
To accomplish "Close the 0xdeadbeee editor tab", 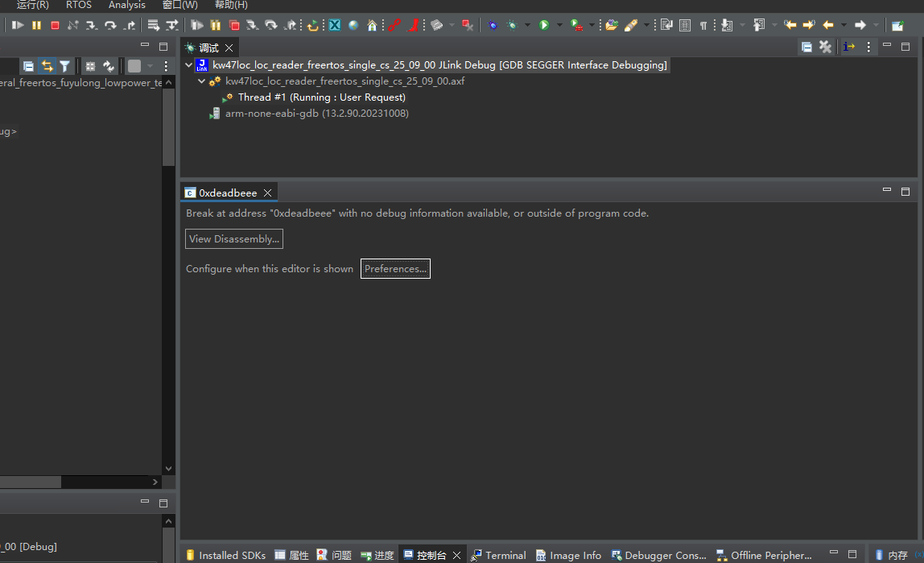I will point(267,192).
